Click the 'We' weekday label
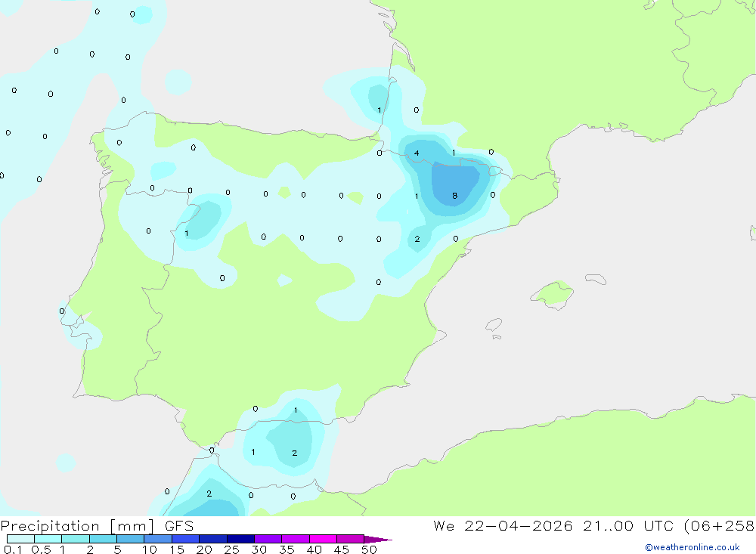The image size is (756, 554). click(444, 526)
